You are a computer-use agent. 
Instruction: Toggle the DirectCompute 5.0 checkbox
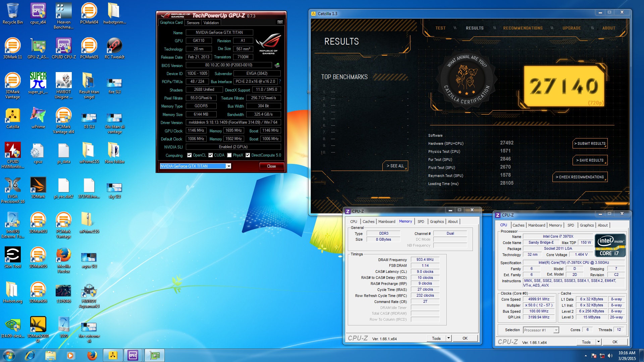[248, 155]
